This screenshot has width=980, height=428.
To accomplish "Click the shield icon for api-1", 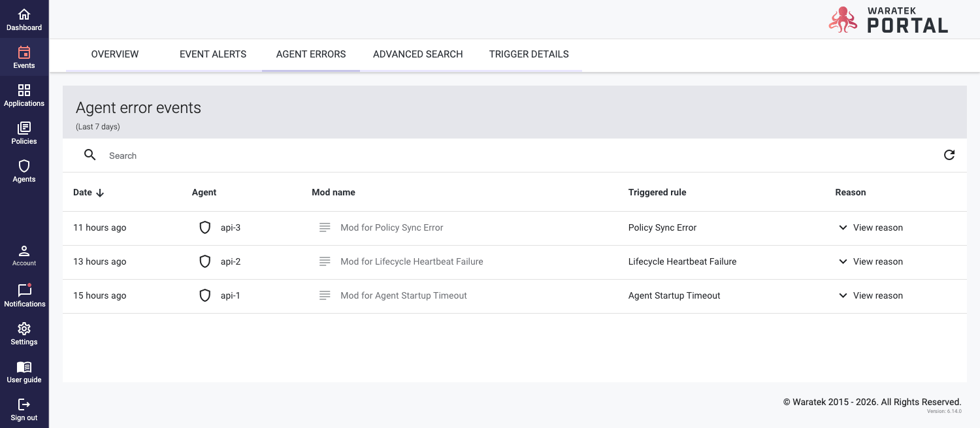I will 205,295.
